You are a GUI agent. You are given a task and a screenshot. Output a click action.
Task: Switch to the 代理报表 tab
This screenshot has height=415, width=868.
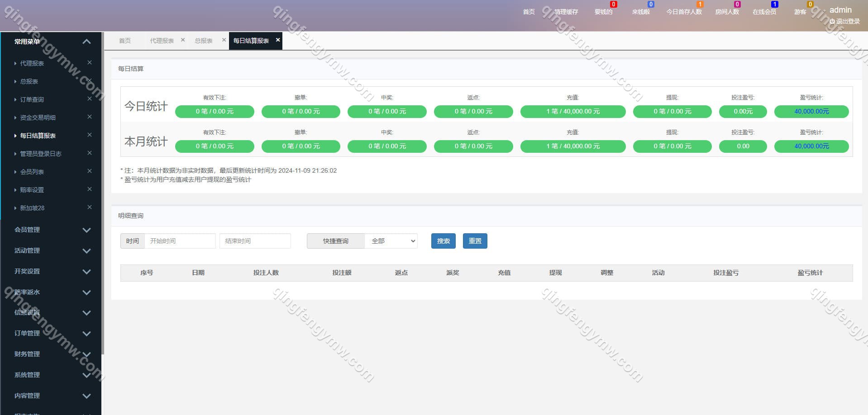point(162,41)
